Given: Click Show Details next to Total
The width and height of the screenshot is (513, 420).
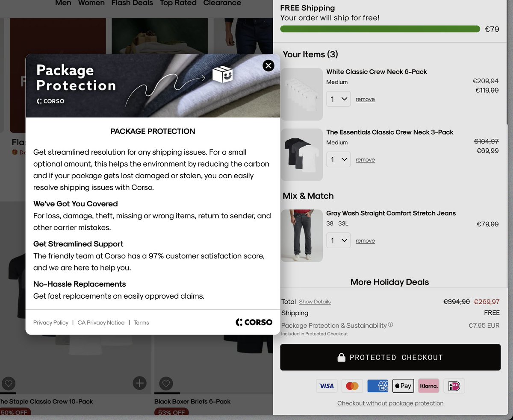Looking at the screenshot, I should [315, 302].
